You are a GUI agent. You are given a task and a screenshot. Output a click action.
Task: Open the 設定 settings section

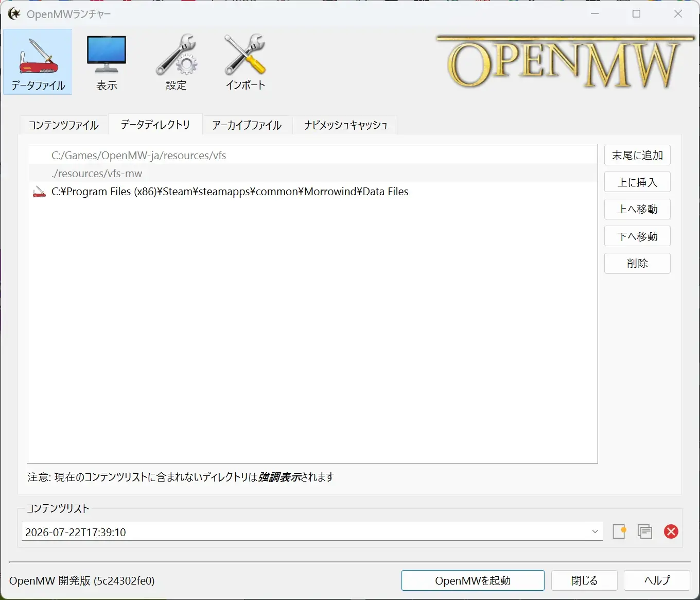[x=176, y=62]
